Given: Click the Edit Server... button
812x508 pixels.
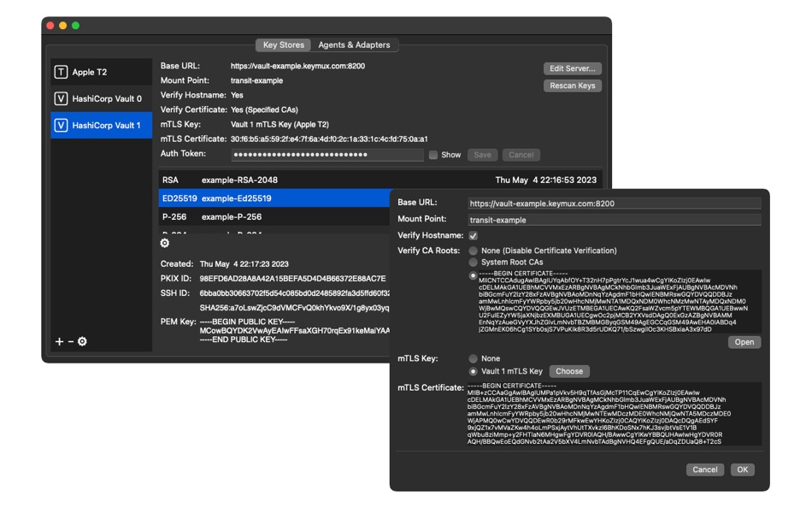Looking at the screenshot, I should click(x=572, y=68).
